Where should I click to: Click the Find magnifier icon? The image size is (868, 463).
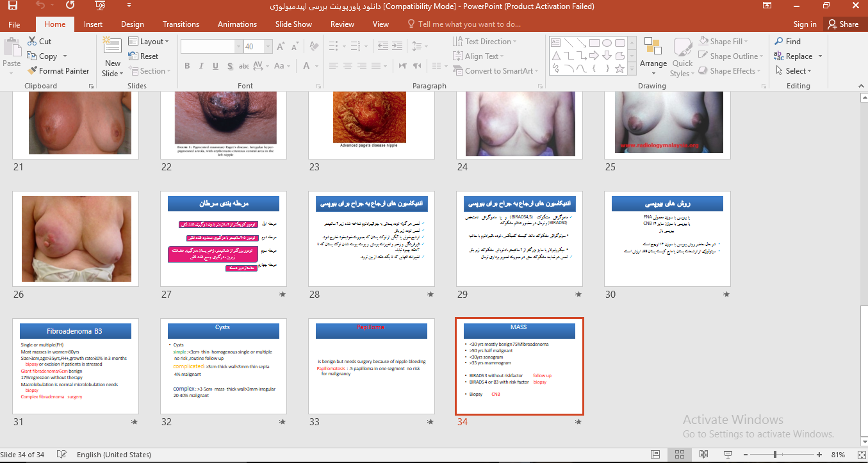click(x=779, y=42)
